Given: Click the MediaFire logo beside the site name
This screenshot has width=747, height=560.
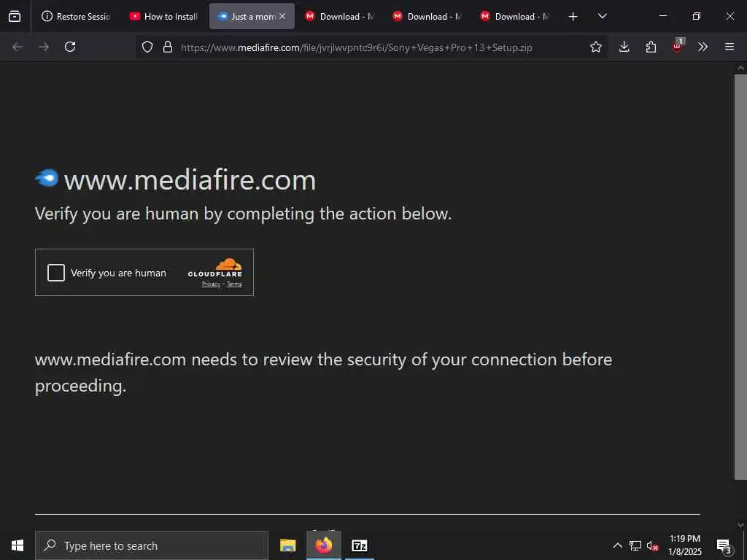Looking at the screenshot, I should pyautogui.click(x=47, y=179).
